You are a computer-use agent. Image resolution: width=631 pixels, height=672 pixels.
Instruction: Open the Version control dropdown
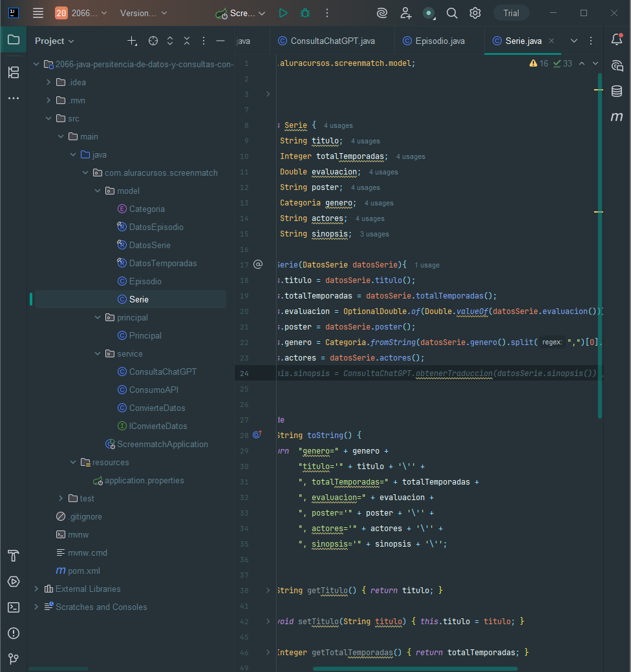[143, 14]
